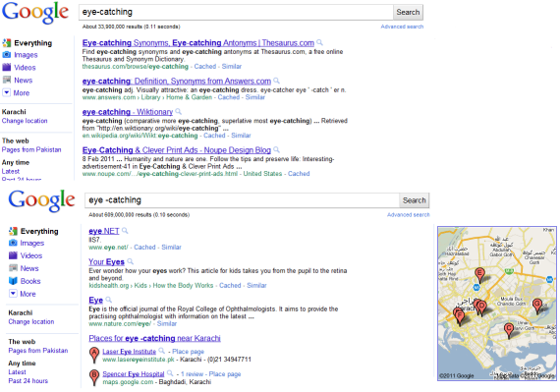The image size is (560, 392).
Task: Click the red map marker E
Action: pyautogui.click(x=480, y=275)
